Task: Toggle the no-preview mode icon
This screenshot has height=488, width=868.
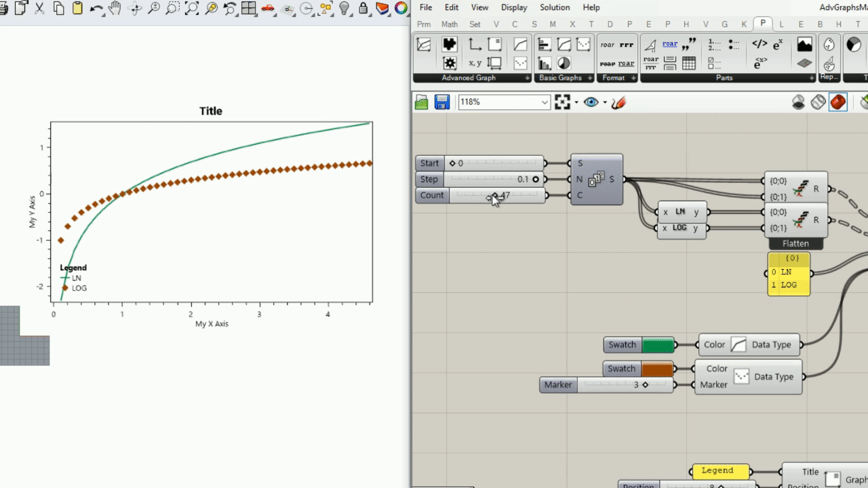Action: (x=799, y=102)
